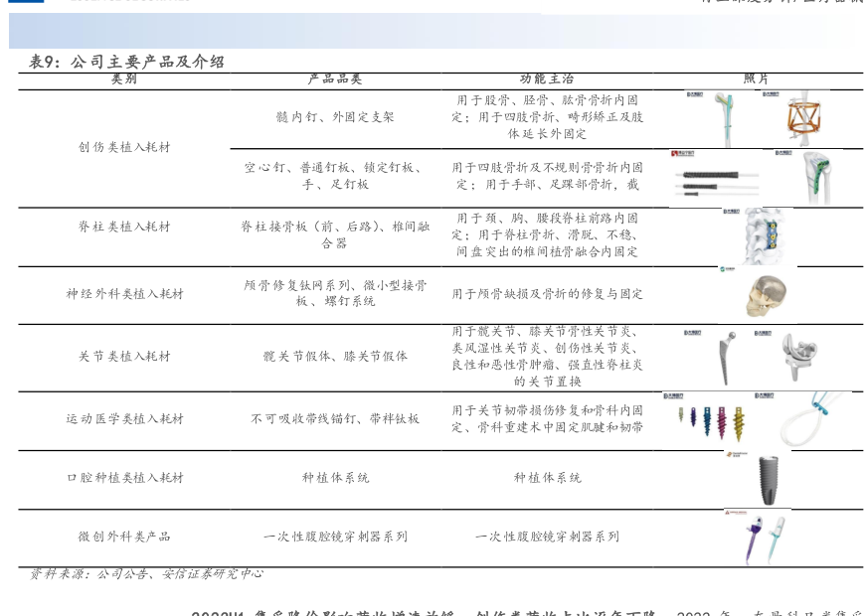Click the 髋关节假体、膝关节假体 cell
Viewport: 866px width, 616px height.
coord(335,356)
